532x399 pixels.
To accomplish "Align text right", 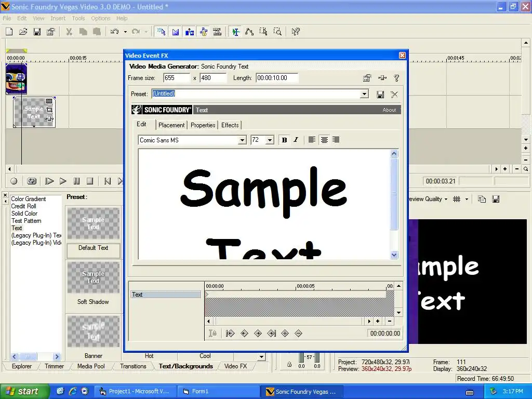I will point(336,140).
